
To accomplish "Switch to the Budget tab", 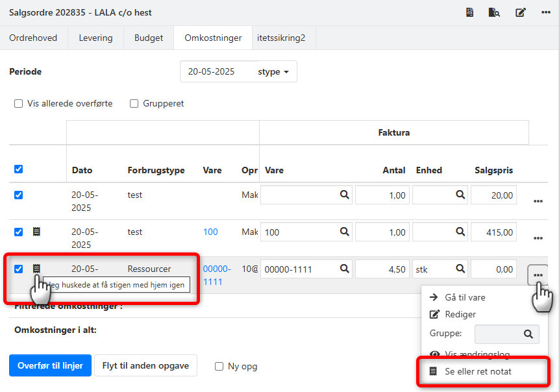I will [x=149, y=38].
